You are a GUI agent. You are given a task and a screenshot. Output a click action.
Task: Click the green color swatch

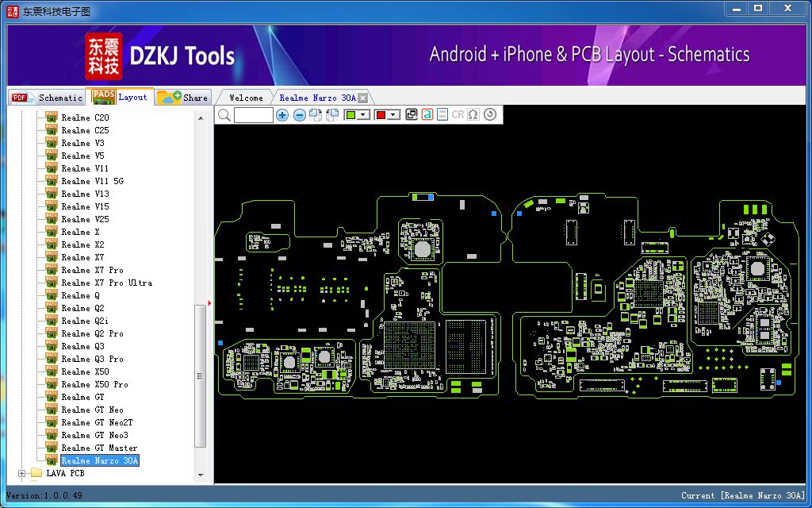[350, 115]
